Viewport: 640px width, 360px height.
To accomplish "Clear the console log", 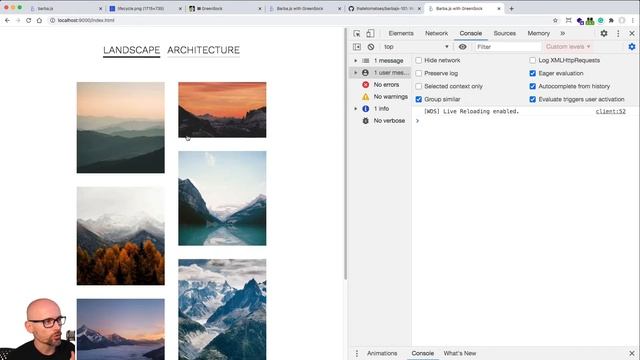I will 371,47.
